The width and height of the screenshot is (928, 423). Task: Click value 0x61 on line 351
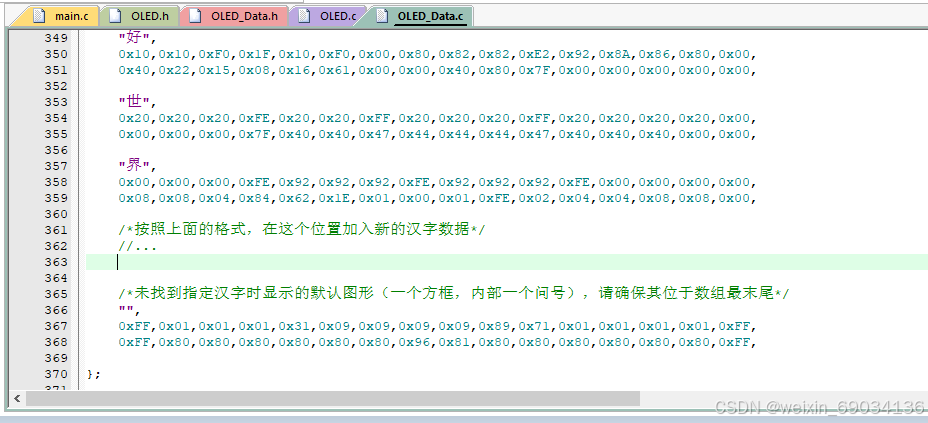click(334, 70)
